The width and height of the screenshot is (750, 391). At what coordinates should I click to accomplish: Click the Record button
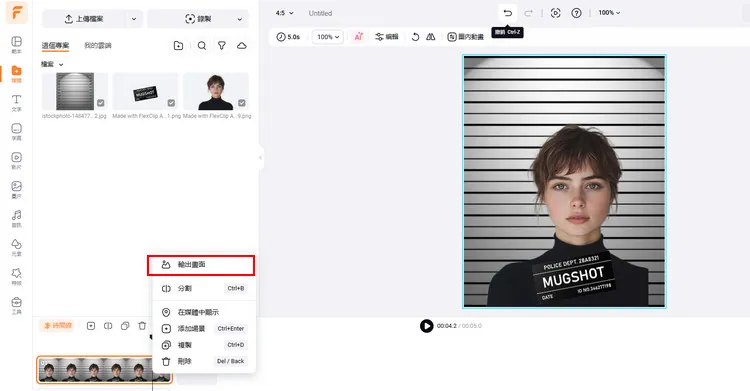coord(198,19)
